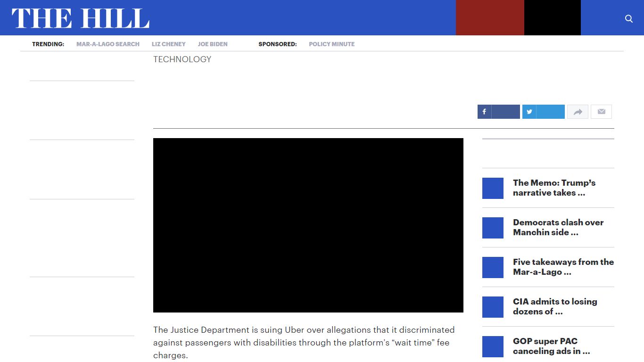Open thumbnail beside CIA admits story
Viewport: 644px width, 362px height.
pyautogui.click(x=493, y=307)
